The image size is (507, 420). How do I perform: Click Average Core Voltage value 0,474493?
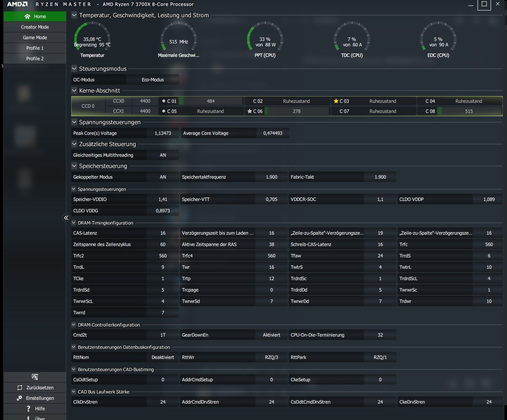point(273,133)
